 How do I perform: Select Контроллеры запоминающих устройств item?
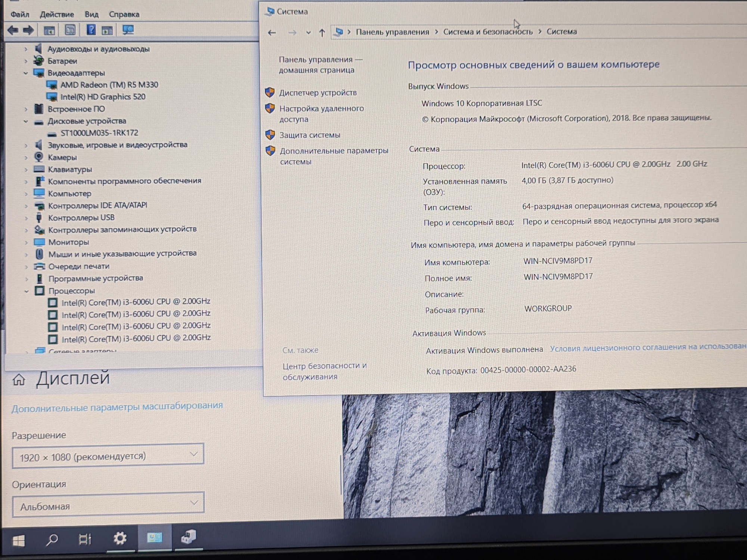[122, 230]
